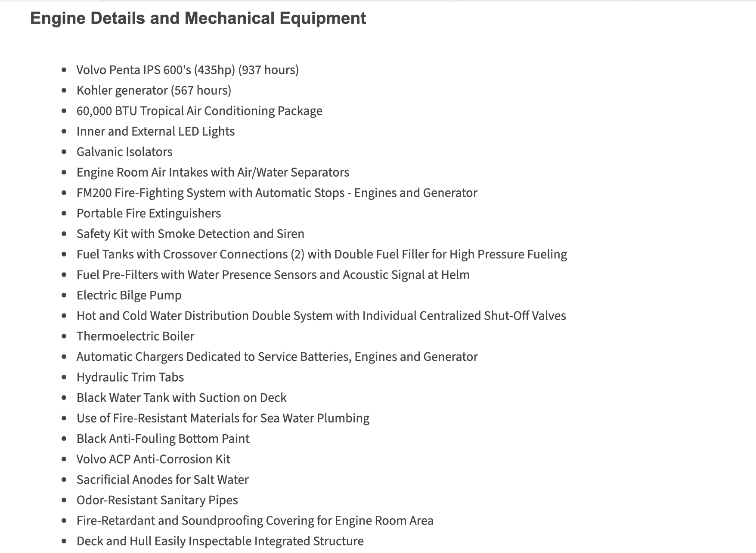Click the Odor-Resistant Sanitary Pipes line
Screen dimensions: 756x553
point(157,500)
